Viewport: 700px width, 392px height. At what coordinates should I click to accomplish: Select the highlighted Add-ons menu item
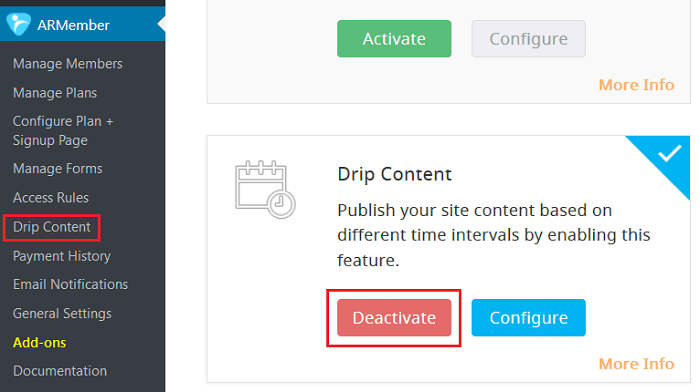(x=40, y=343)
